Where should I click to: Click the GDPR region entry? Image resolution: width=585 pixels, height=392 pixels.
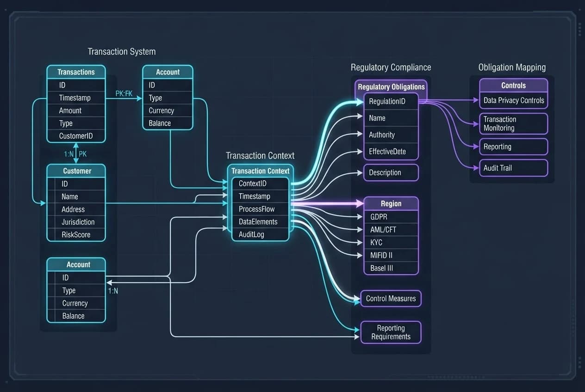(391, 217)
